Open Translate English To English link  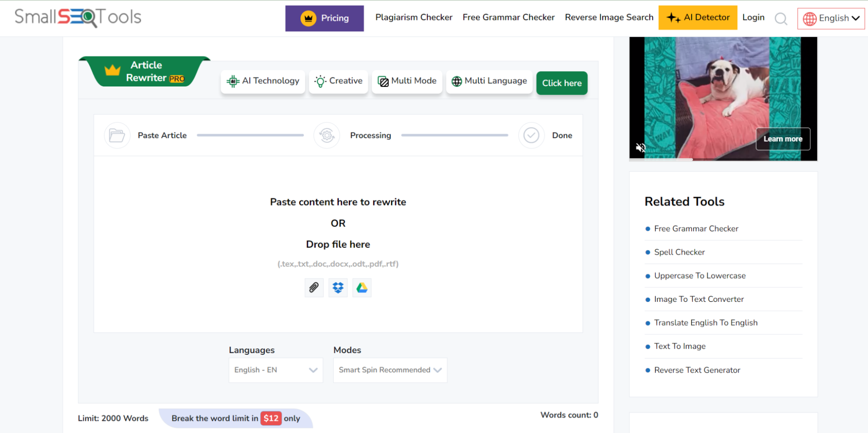pos(706,323)
